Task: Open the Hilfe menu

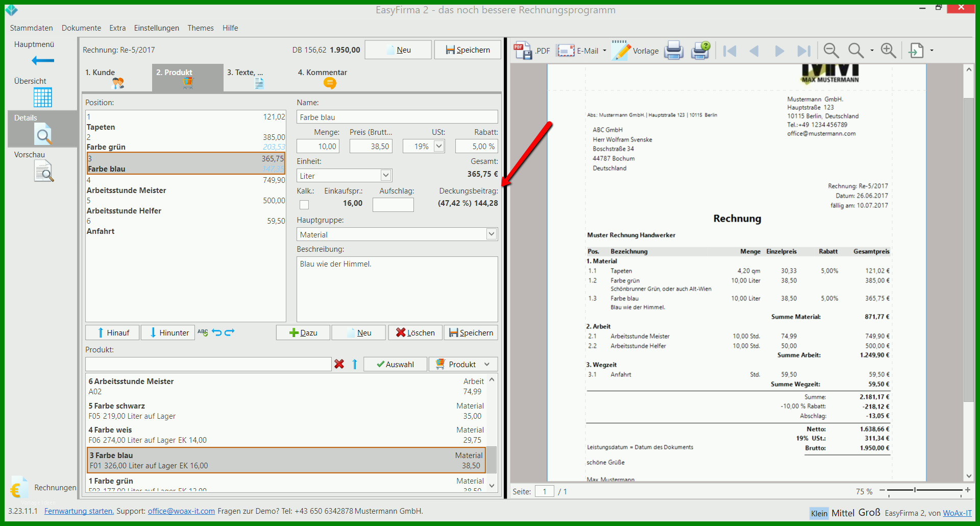Action: 230,28
